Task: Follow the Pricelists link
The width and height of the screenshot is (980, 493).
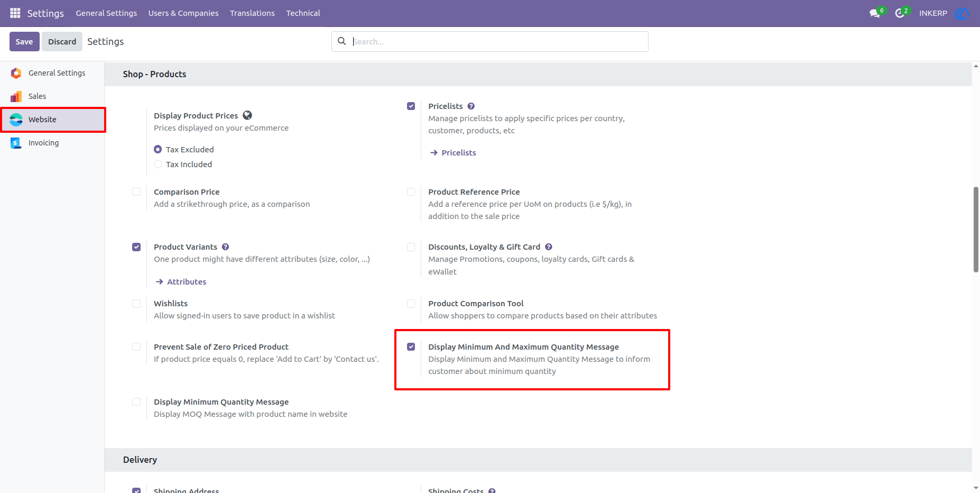Action: point(459,153)
